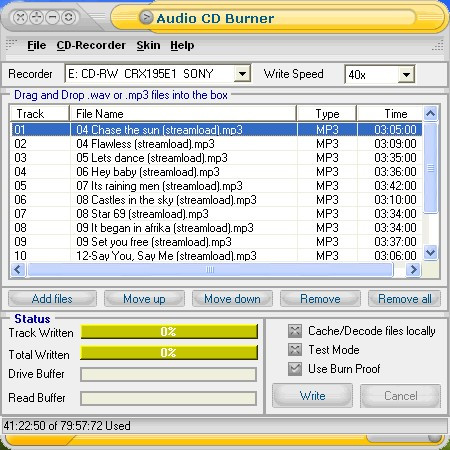Open the Skin menu
The image size is (450, 450).
click(x=148, y=45)
